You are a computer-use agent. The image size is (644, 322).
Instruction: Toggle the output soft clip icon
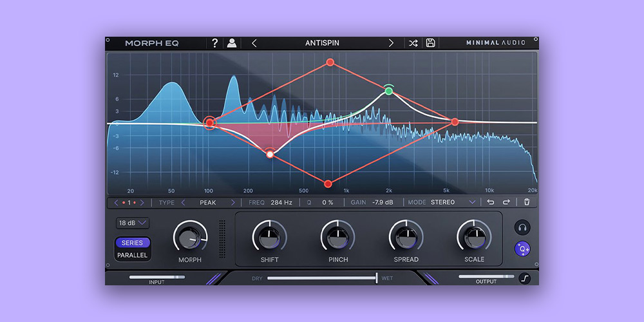tap(524, 278)
